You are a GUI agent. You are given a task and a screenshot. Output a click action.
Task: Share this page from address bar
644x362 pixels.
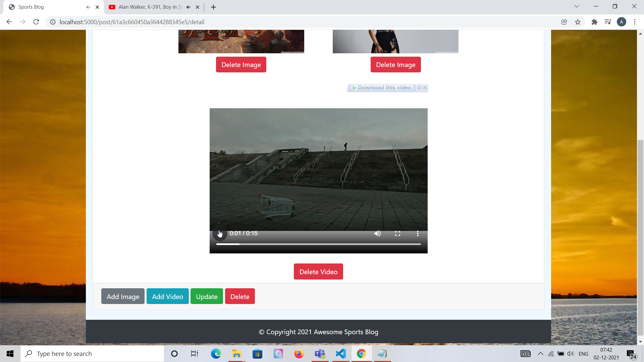click(564, 22)
